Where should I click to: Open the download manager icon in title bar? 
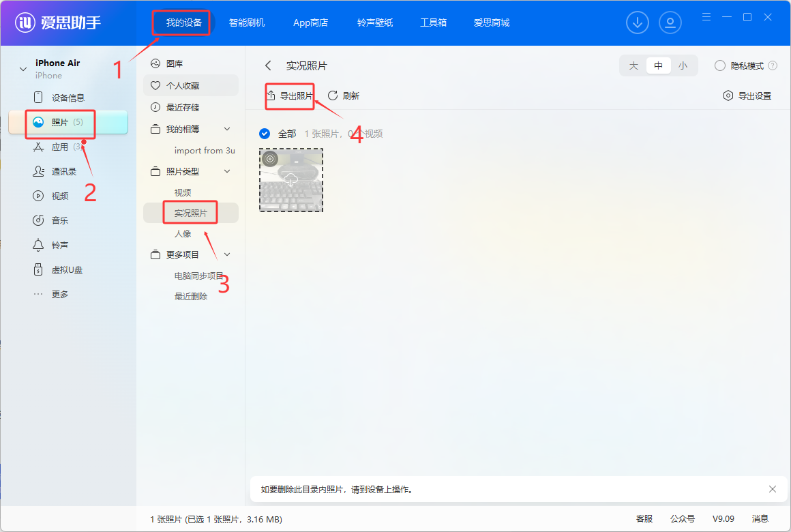637,22
